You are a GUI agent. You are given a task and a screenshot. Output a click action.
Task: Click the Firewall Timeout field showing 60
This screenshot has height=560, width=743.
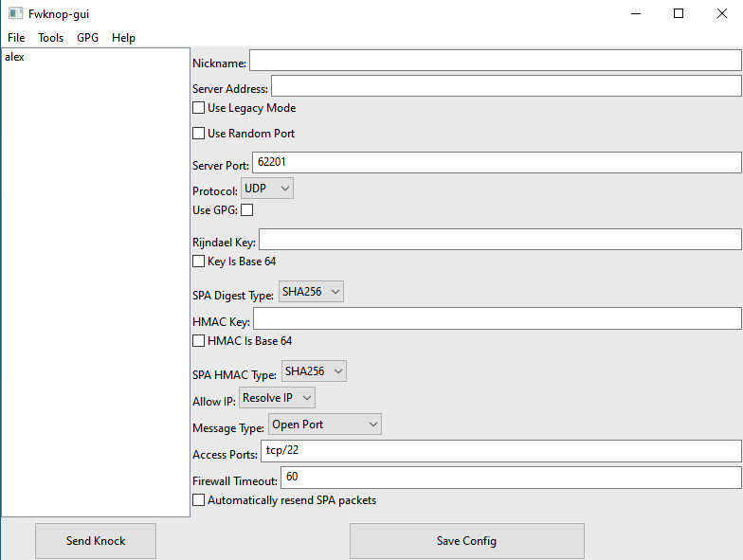point(511,478)
